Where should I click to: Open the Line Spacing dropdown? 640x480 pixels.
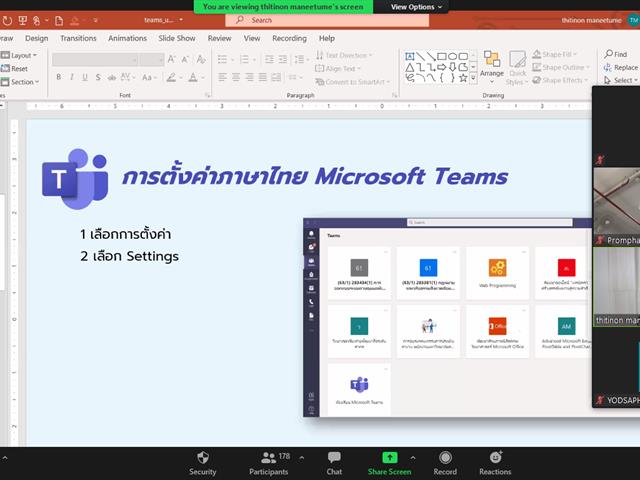(x=302, y=60)
